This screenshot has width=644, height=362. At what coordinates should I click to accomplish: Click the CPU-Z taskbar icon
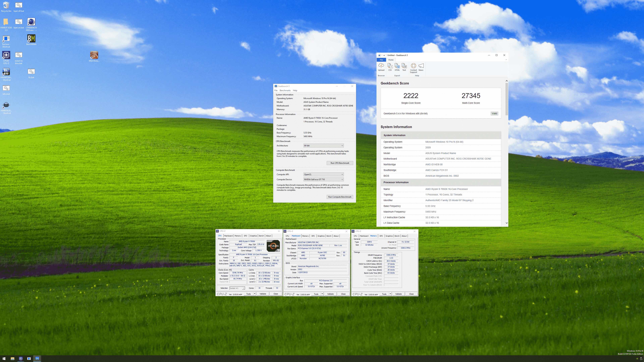pos(21,358)
